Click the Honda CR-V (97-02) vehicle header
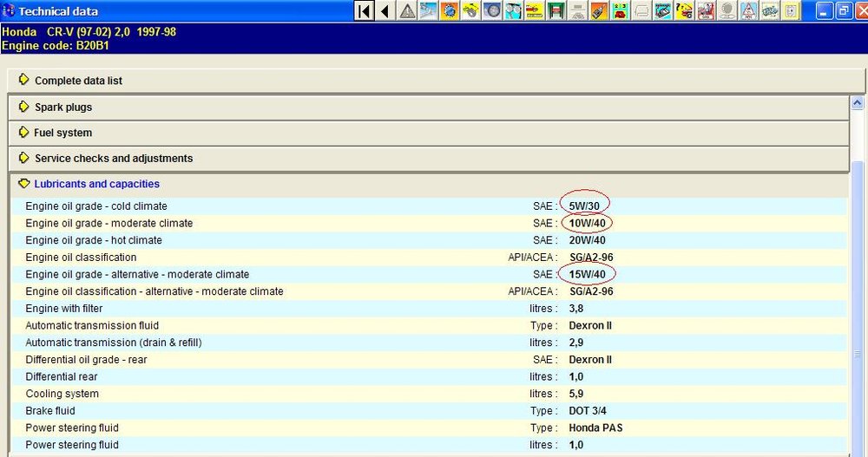 (89, 32)
